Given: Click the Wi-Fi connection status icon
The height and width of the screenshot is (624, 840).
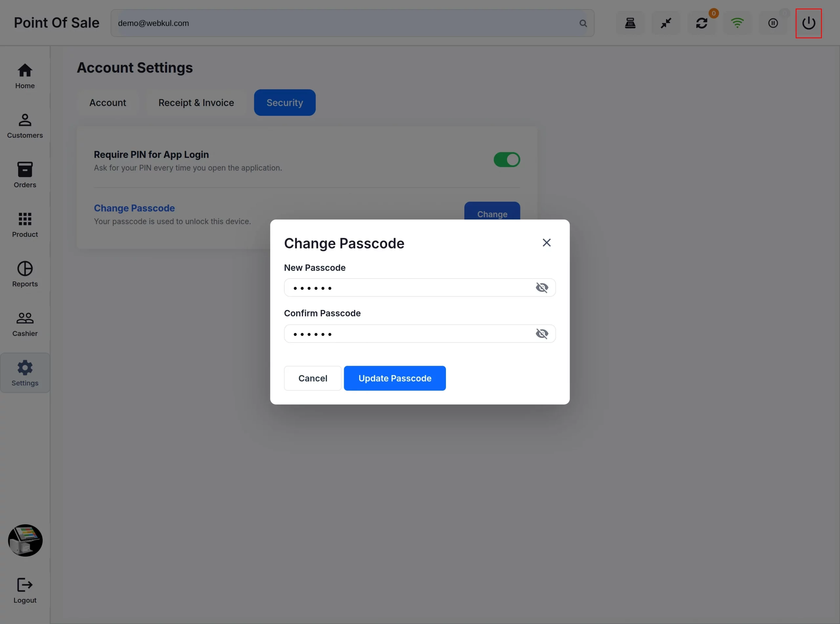Looking at the screenshot, I should (x=737, y=23).
